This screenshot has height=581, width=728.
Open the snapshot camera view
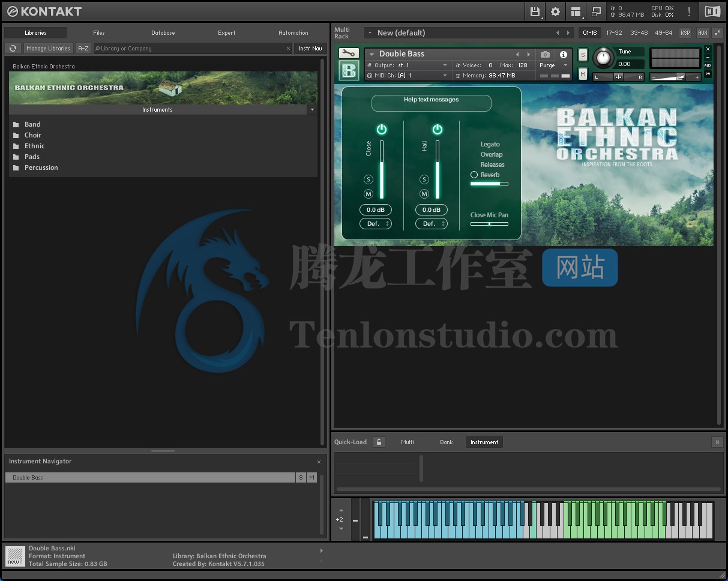[x=545, y=55]
